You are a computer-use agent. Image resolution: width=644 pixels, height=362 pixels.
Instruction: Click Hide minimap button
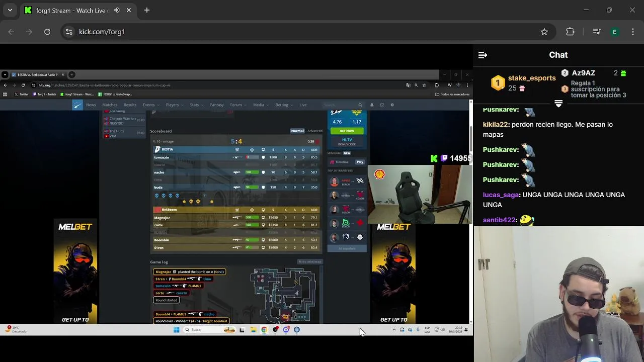(310, 261)
